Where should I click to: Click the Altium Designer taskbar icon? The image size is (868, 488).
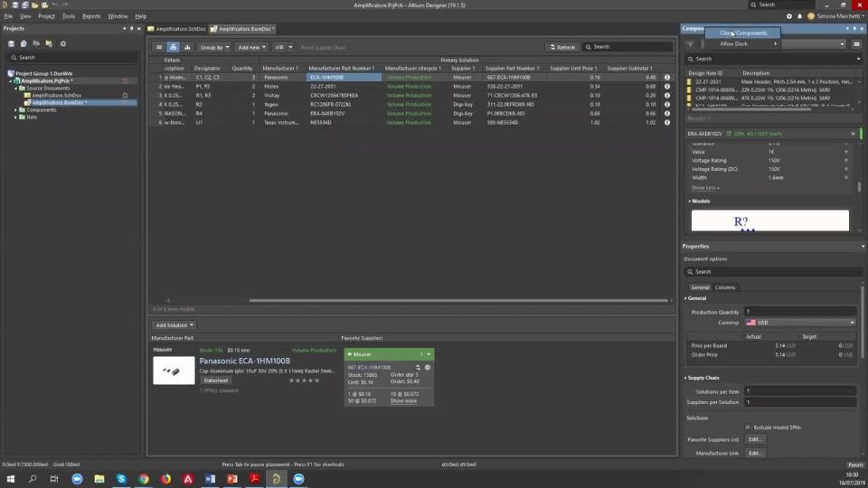point(277,479)
